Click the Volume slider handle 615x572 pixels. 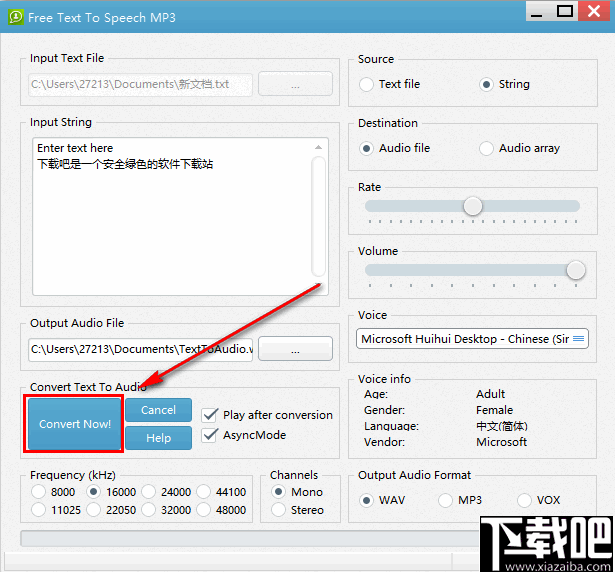(575, 270)
